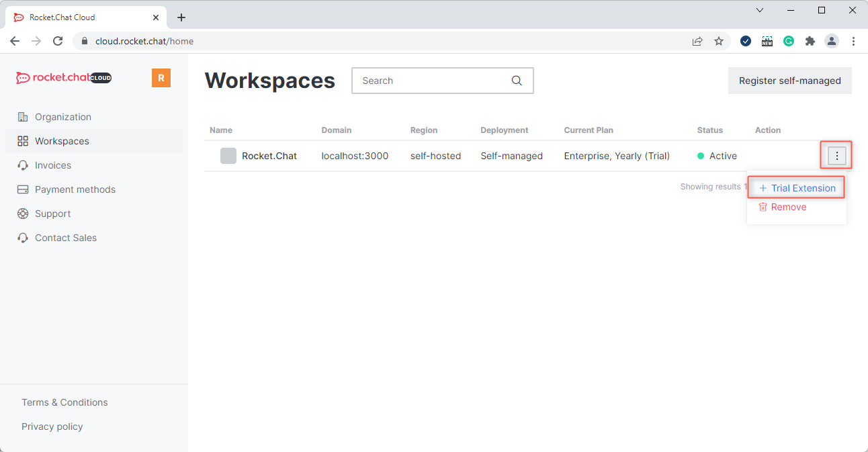This screenshot has height=452, width=868.
Task: Open the orange R account avatar
Action: pyautogui.click(x=161, y=78)
